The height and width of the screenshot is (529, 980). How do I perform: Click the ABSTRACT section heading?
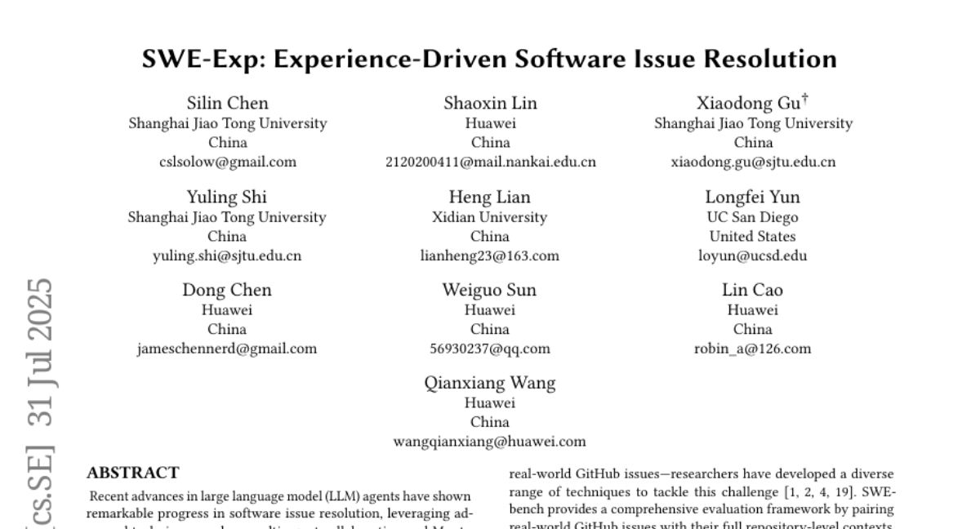pyautogui.click(x=133, y=473)
